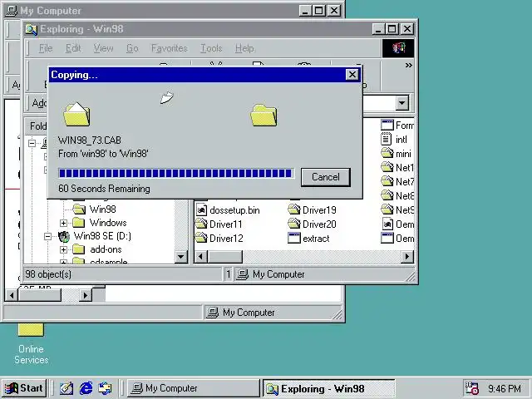Select the Driver19 cabinet file

tap(313, 210)
